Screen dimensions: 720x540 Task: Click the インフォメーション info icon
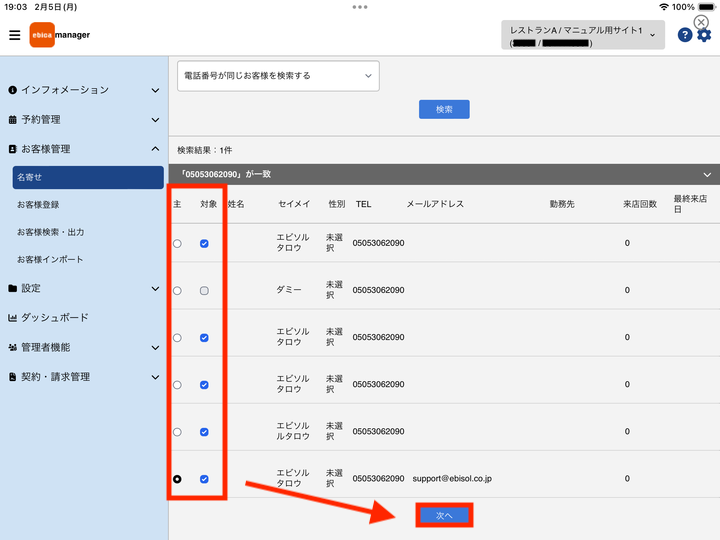(12, 90)
